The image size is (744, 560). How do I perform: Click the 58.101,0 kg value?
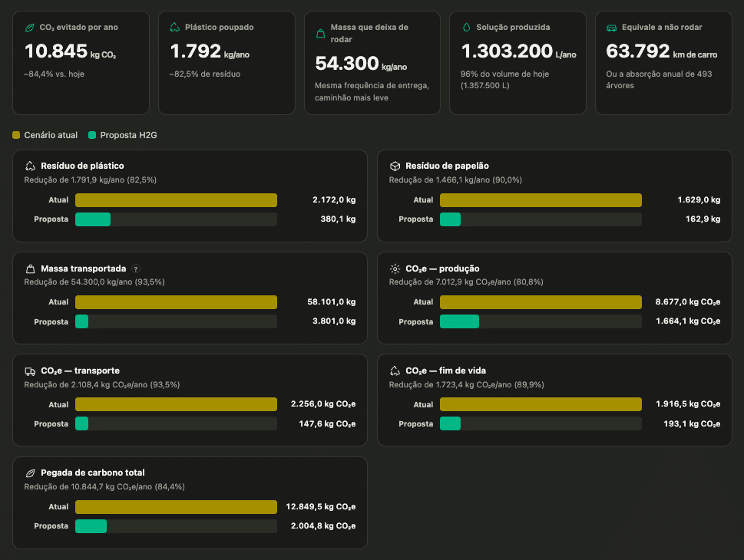pyautogui.click(x=332, y=302)
